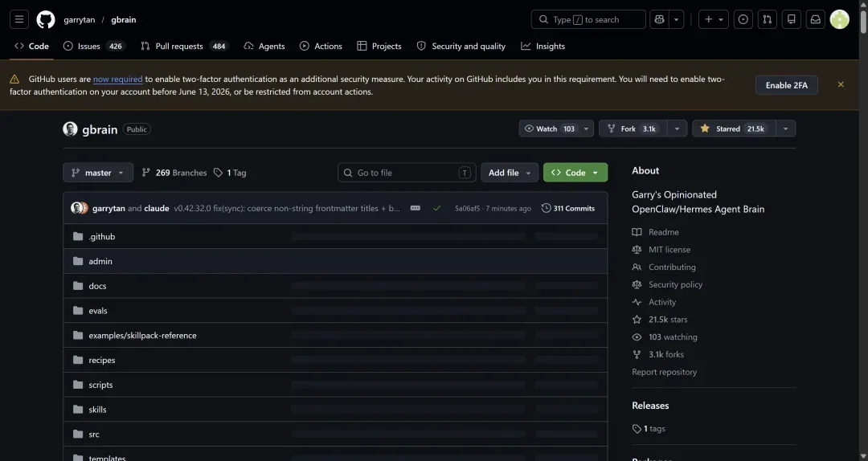Open commit hash 5a06af5

coord(467,209)
